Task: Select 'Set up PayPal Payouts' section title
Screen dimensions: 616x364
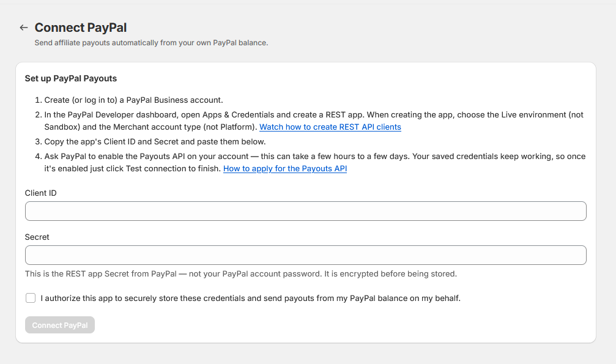Action: [71, 78]
